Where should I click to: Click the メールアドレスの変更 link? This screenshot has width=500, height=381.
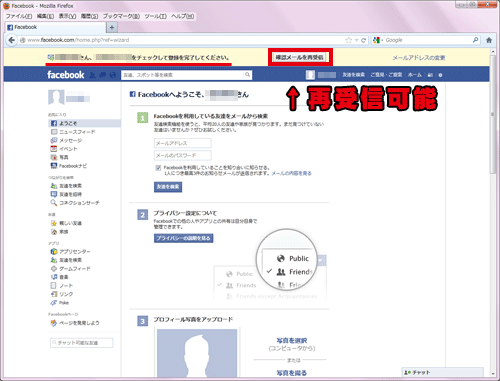tap(419, 58)
